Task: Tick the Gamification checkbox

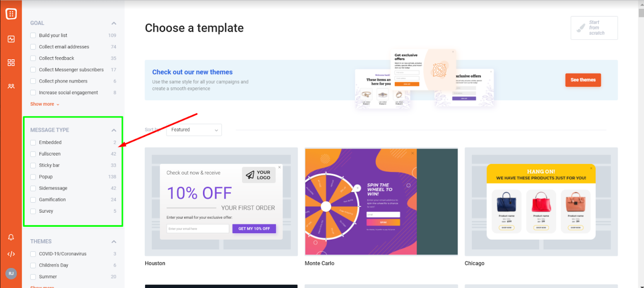Action: pos(33,199)
